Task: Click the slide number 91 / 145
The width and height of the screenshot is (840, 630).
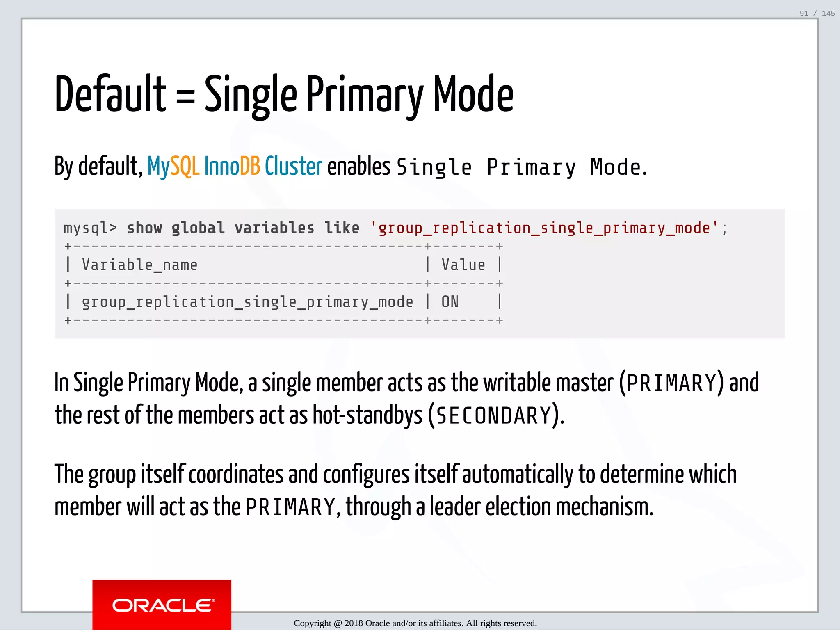Action: [x=817, y=13]
